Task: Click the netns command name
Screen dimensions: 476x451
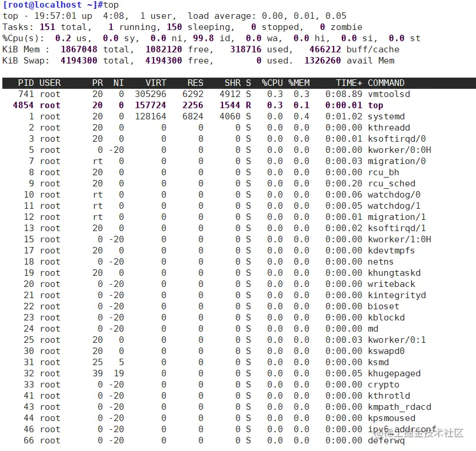Action: click(381, 262)
